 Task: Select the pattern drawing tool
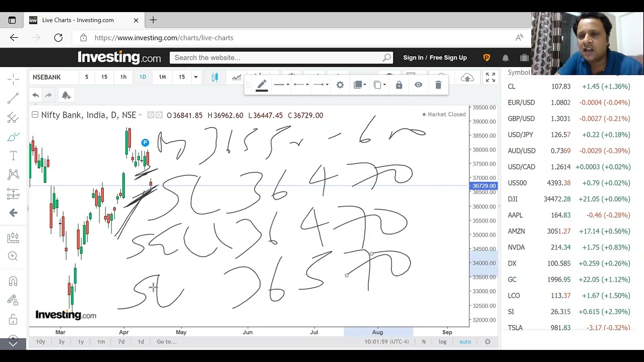click(x=14, y=175)
